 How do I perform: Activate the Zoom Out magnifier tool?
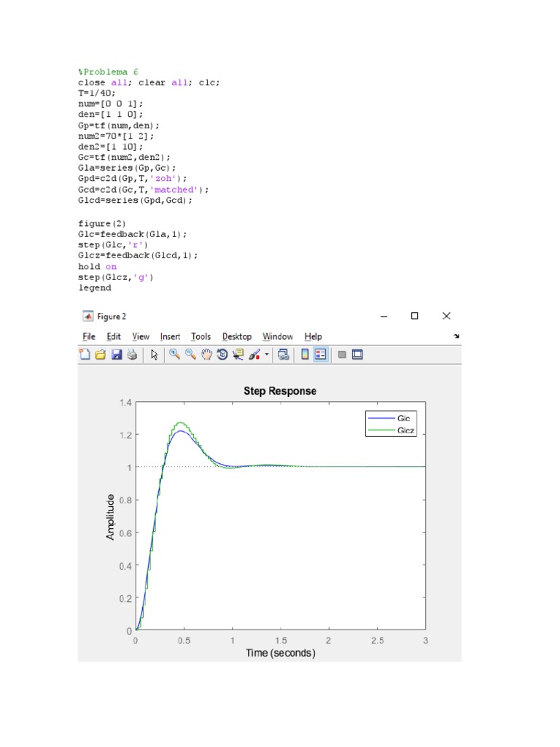coord(190,355)
